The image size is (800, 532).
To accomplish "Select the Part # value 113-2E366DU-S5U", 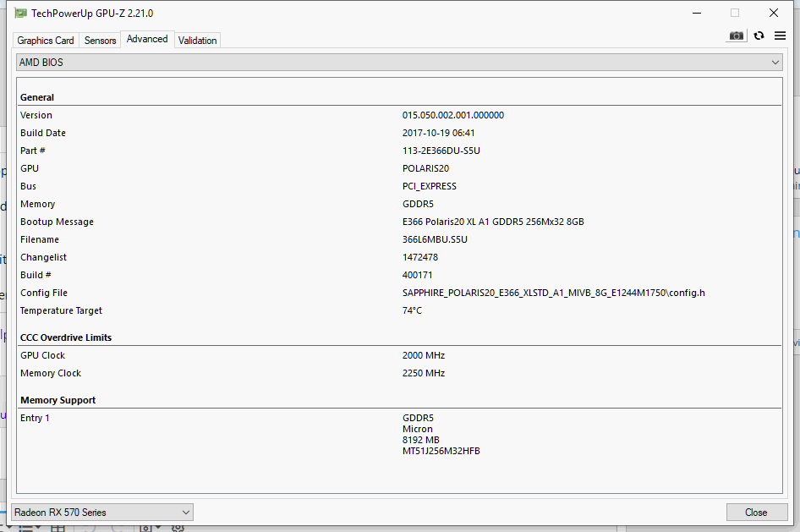I will click(x=441, y=151).
